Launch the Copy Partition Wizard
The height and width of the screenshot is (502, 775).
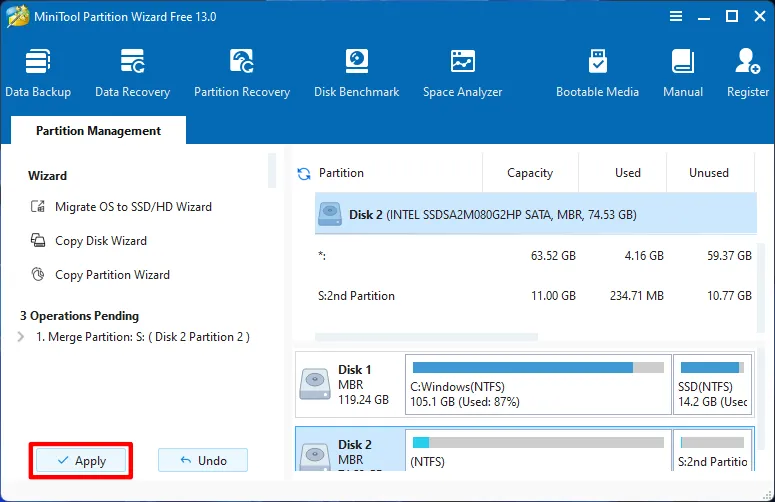[112, 275]
